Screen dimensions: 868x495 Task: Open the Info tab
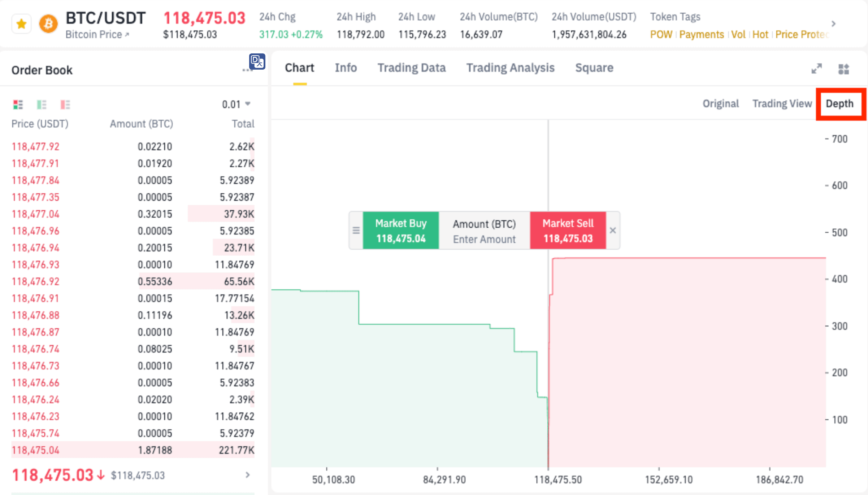(x=346, y=68)
